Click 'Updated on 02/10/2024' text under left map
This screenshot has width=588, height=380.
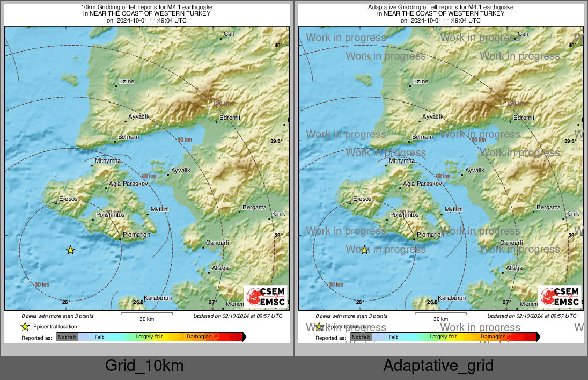click(238, 316)
